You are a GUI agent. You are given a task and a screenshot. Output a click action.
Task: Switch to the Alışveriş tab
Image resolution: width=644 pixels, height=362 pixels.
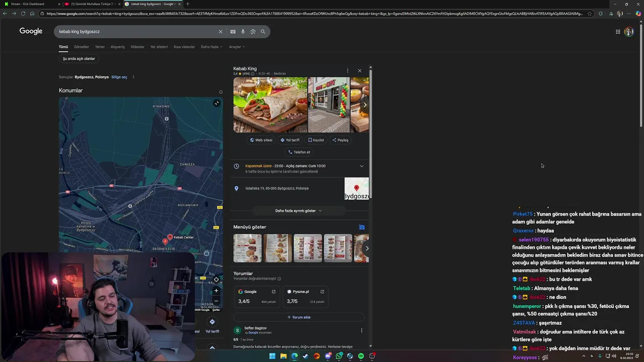118,47
